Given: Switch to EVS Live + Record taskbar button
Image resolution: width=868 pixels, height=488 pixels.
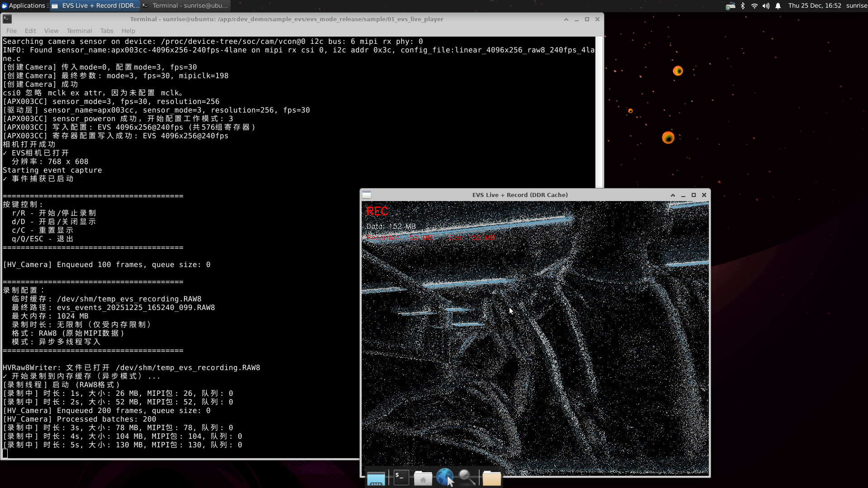Looking at the screenshot, I should (95, 5).
